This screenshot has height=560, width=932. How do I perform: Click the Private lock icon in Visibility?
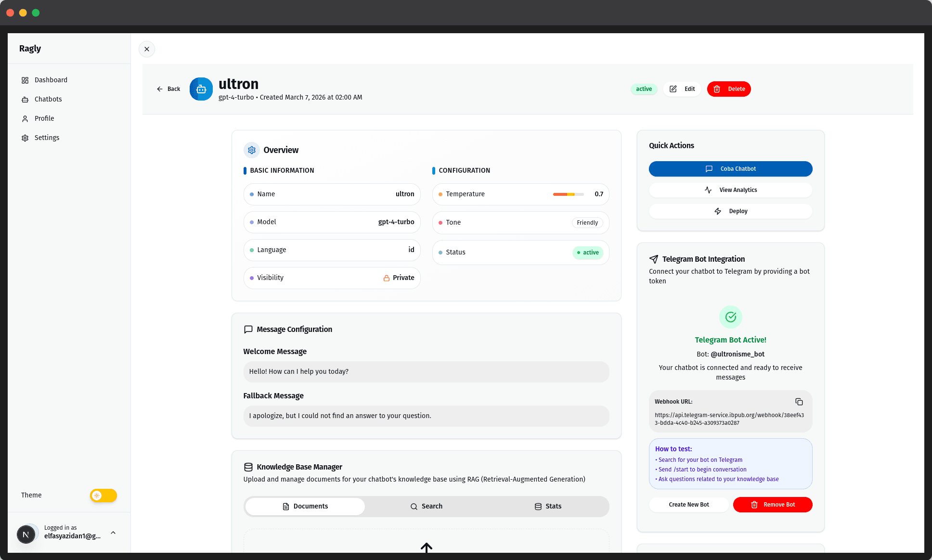pos(387,278)
